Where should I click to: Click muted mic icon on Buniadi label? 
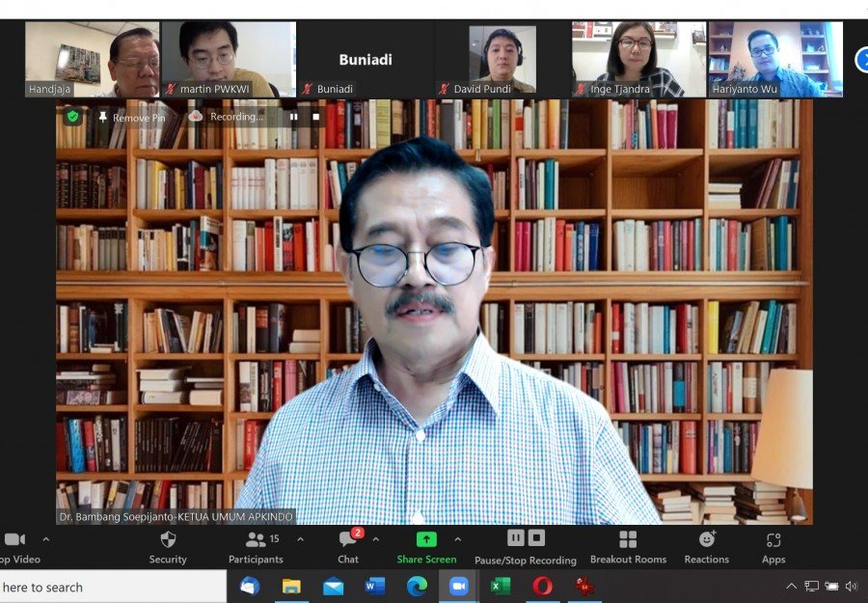pos(308,89)
